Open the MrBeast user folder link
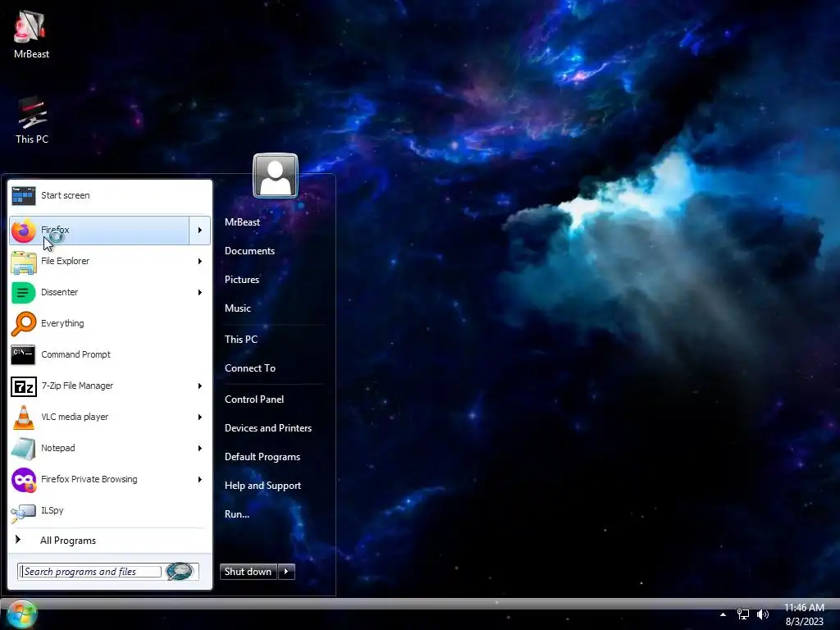 coord(242,222)
